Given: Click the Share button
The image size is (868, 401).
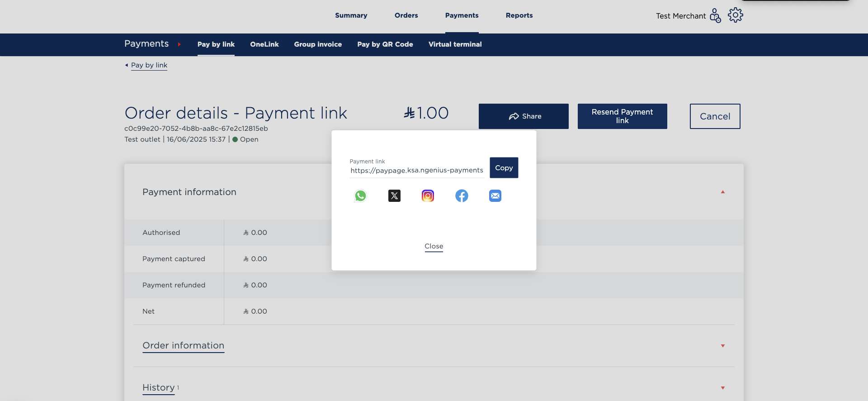Looking at the screenshot, I should click(524, 116).
